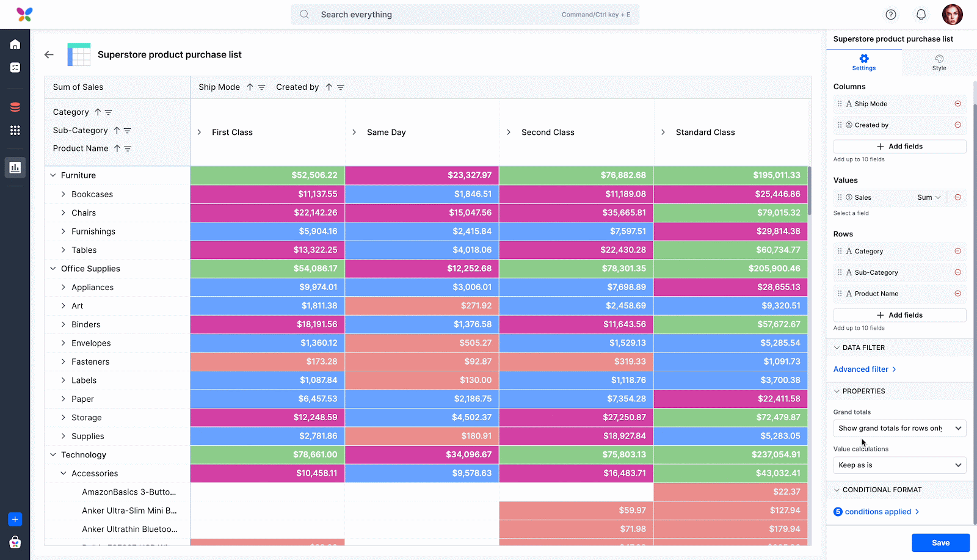The image size is (977, 560).
Task: Remove the Ship Mode column field
Action: pyautogui.click(x=957, y=104)
